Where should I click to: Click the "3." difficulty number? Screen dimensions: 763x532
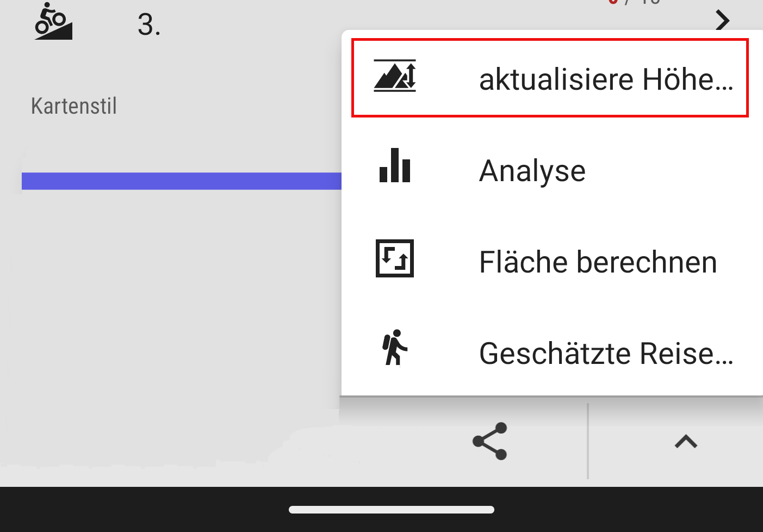pyautogui.click(x=149, y=25)
